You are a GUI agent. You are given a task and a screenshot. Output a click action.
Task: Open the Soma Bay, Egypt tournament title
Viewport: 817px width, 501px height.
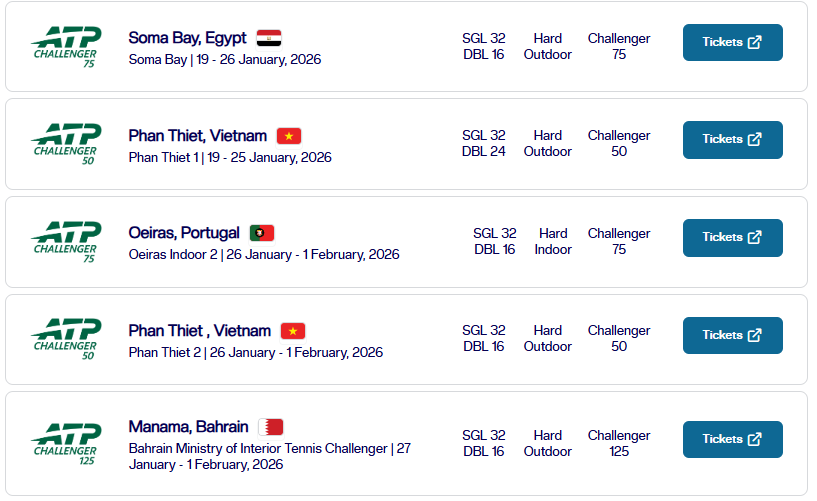click(187, 38)
